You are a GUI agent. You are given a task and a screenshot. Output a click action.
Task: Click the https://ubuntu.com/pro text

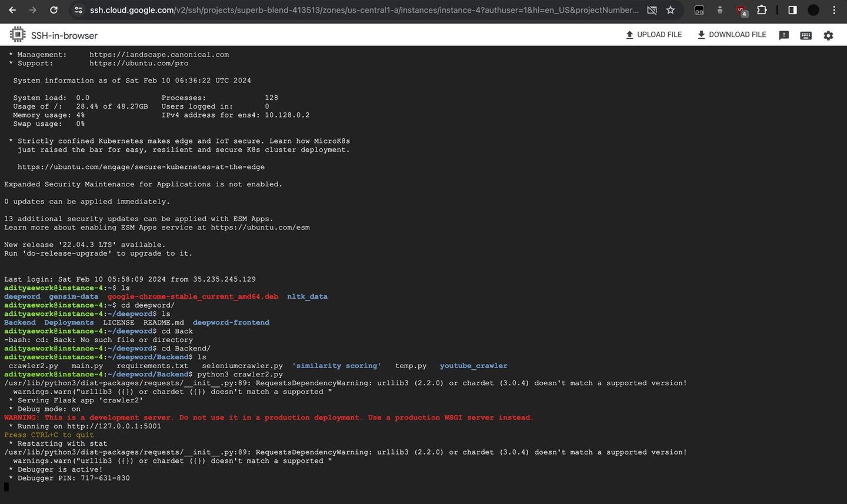(x=139, y=64)
